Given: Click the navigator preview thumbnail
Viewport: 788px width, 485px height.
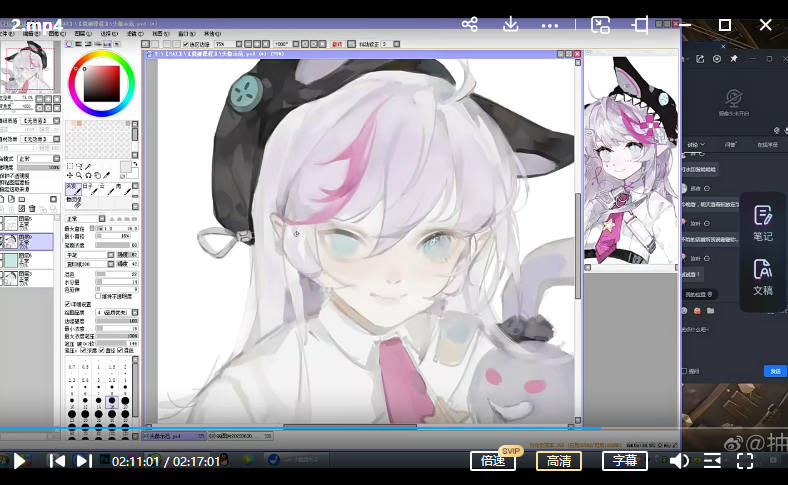Looking at the screenshot, I should point(28,67).
